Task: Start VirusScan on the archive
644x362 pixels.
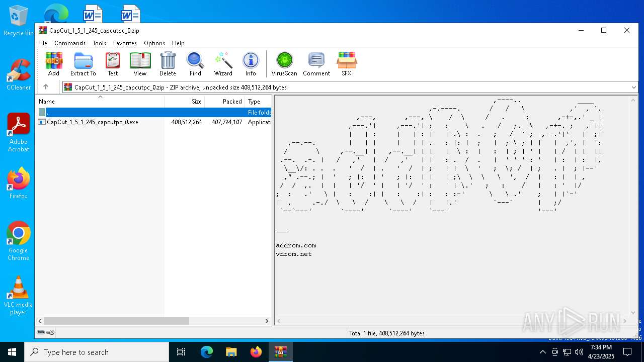Action: pos(284,64)
